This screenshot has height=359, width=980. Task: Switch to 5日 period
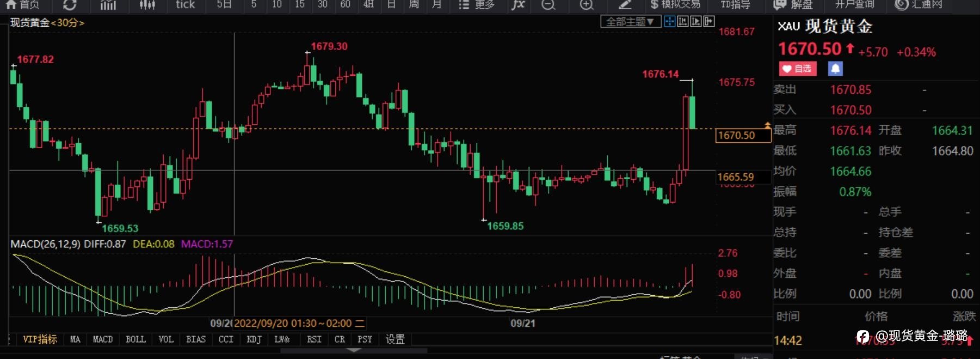(x=224, y=4)
